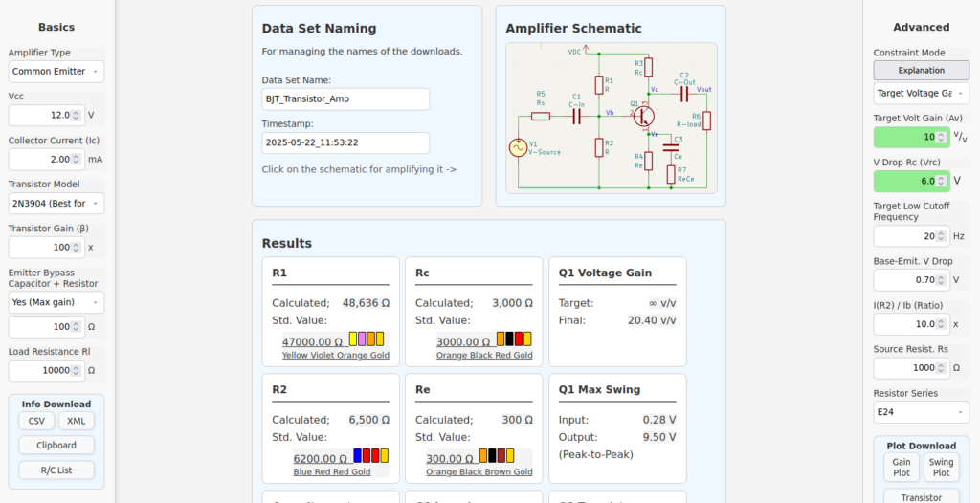The image size is (980, 503).
Task: Click R2 standard value 6200.00 Ω
Action: pyautogui.click(x=321, y=459)
